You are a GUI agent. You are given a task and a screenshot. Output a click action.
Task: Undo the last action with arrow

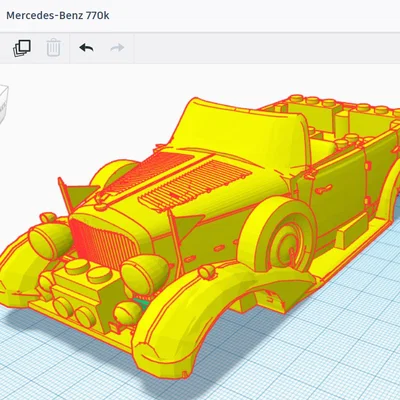click(86, 48)
